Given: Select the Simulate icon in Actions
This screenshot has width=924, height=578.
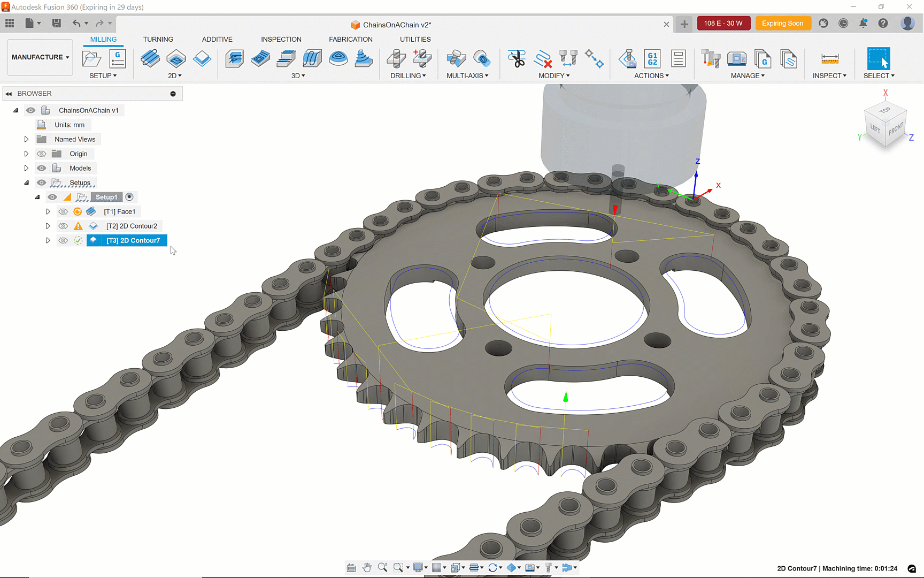Looking at the screenshot, I should tap(627, 58).
